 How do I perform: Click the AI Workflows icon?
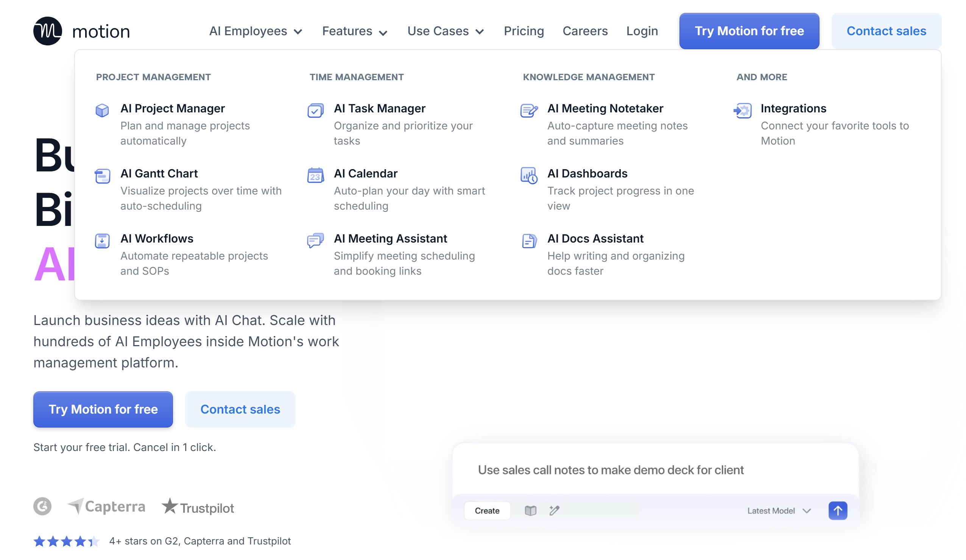point(102,241)
